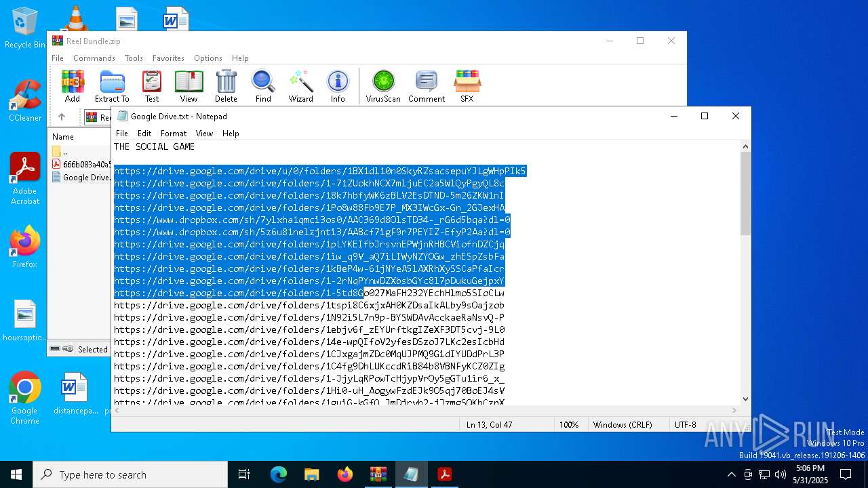The width and height of the screenshot is (868, 488).
Task: Open the distancepa Word document icon
Action: (x=75, y=394)
